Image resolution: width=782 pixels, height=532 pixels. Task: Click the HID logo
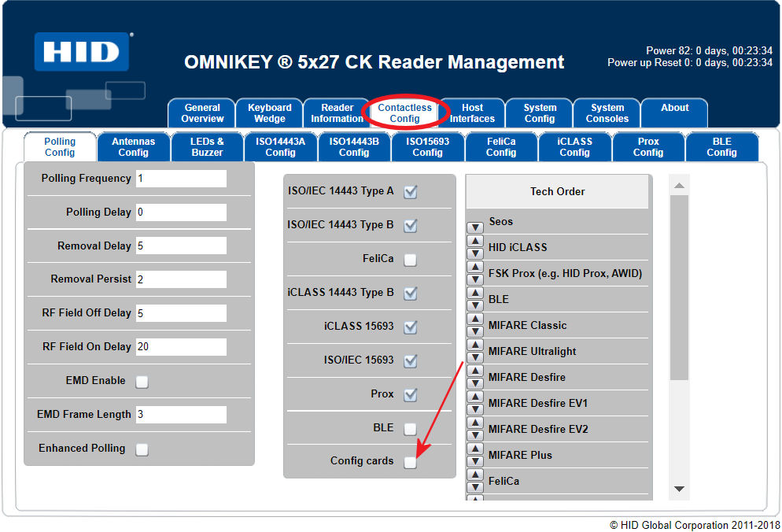click(82, 51)
